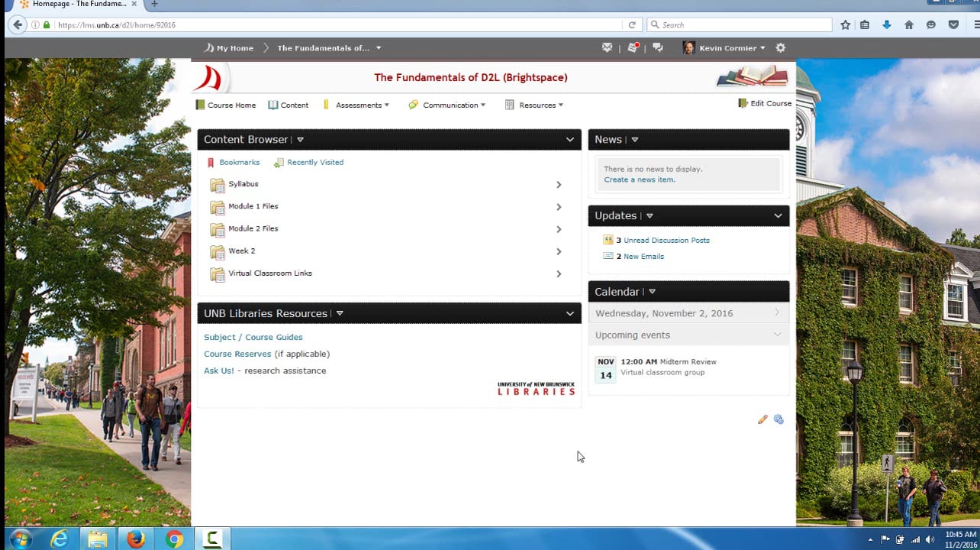Open Content Browser widget options triangle
Image resolution: width=980 pixels, height=550 pixels.
300,140
